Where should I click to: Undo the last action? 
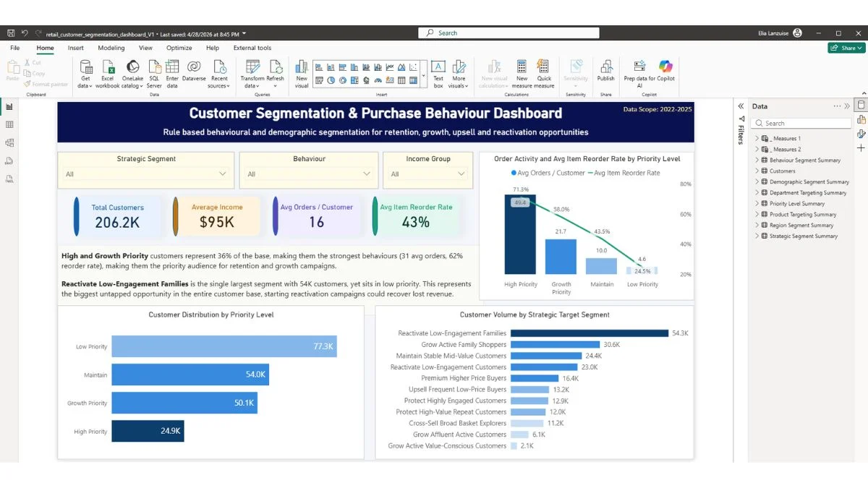pos(25,33)
